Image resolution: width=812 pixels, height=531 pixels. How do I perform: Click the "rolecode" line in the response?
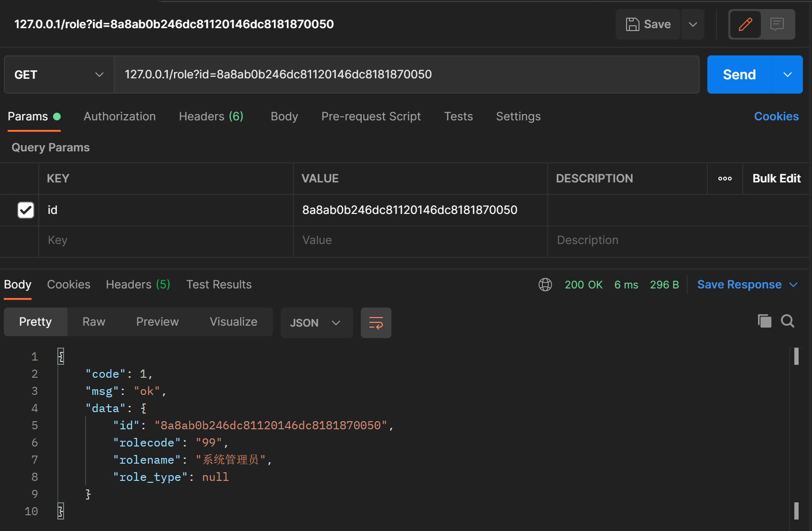171,443
